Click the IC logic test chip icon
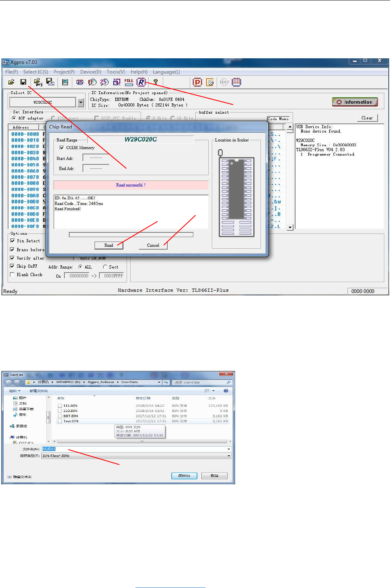 (236, 82)
